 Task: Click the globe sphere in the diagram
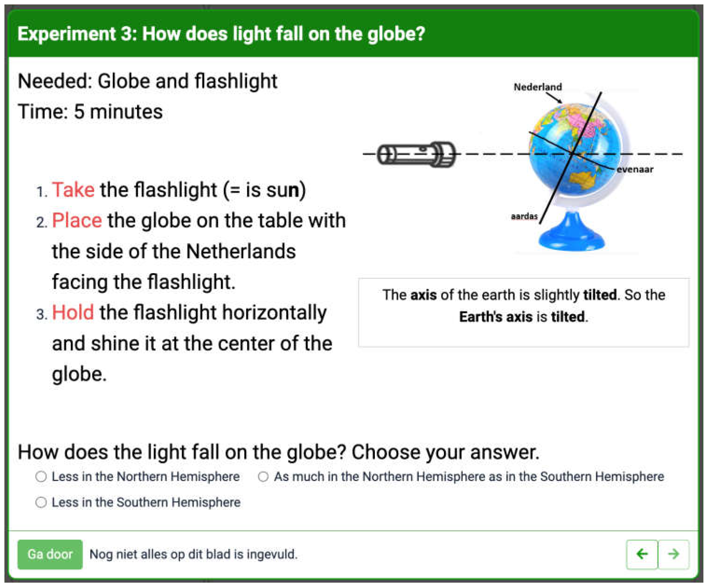tap(574, 149)
